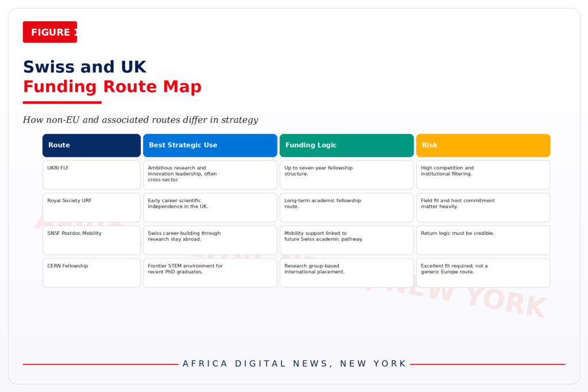The height and width of the screenshot is (392, 588).
Task: Click the CERN Fellowship route cell
Action: coord(91,273)
